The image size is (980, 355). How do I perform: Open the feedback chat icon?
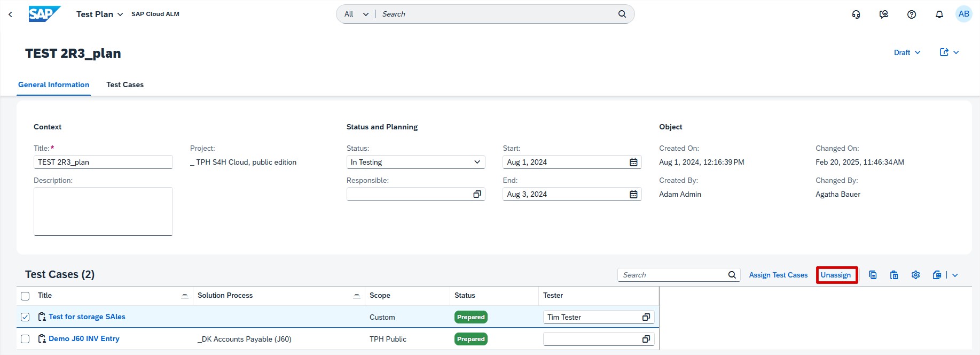884,14
